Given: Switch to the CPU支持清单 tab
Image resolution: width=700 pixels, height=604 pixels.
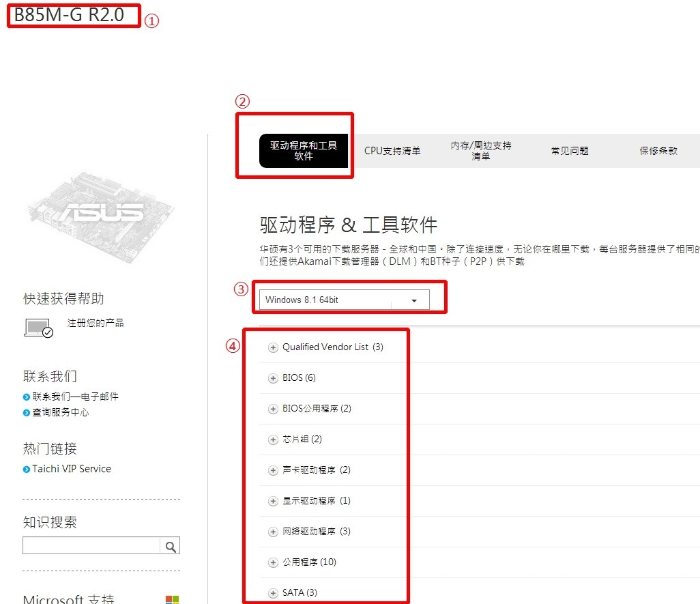Looking at the screenshot, I should [x=392, y=151].
